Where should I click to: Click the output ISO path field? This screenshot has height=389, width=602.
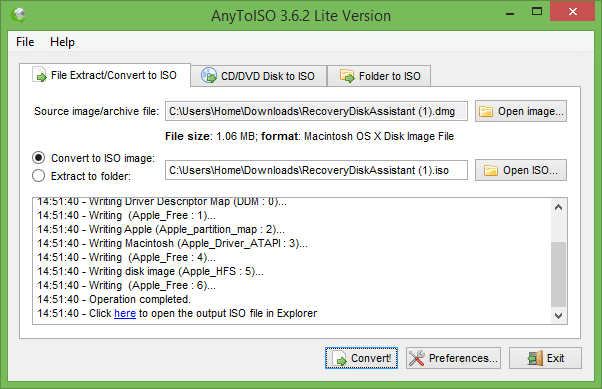tap(316, 170)
